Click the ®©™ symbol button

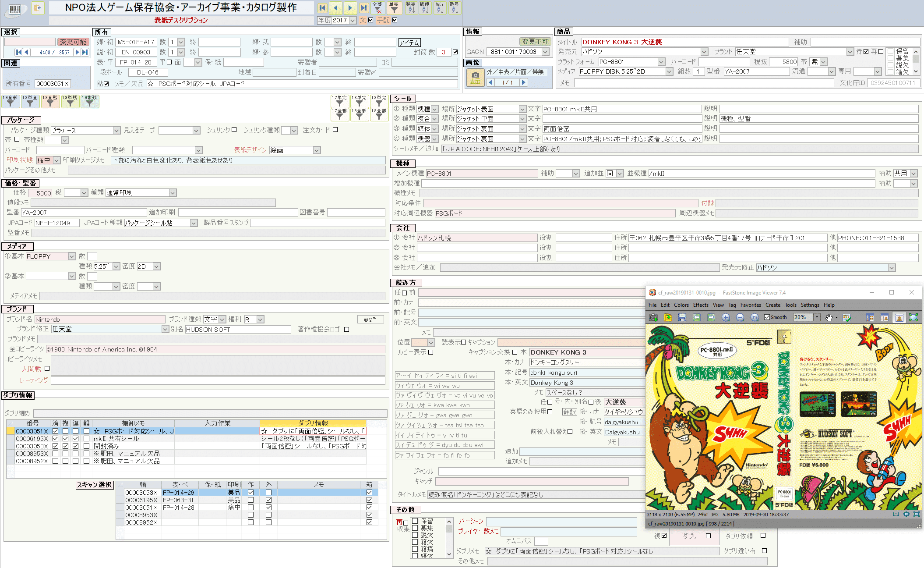(x=370, y=319)
